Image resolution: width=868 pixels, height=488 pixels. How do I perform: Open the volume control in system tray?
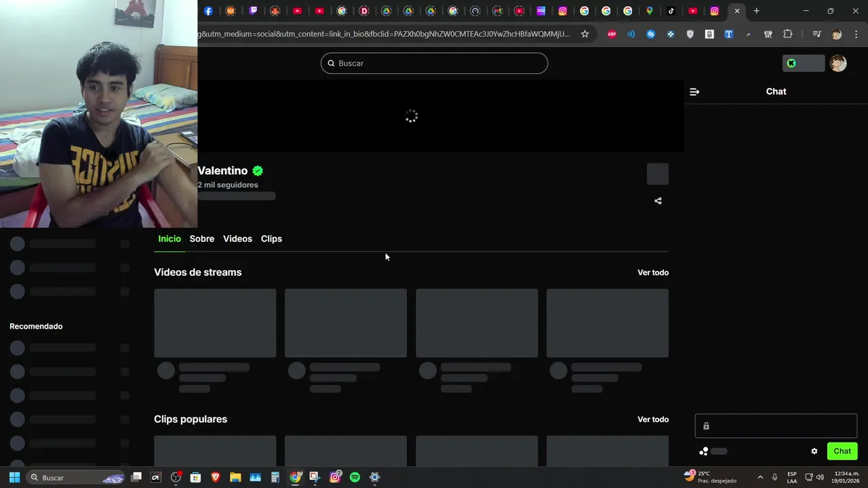click(x=820, y=477)
